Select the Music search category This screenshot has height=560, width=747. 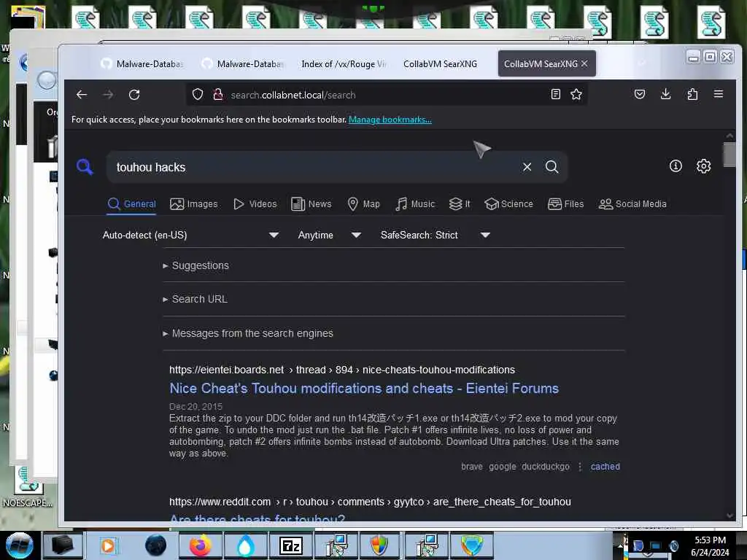(415, 204)
